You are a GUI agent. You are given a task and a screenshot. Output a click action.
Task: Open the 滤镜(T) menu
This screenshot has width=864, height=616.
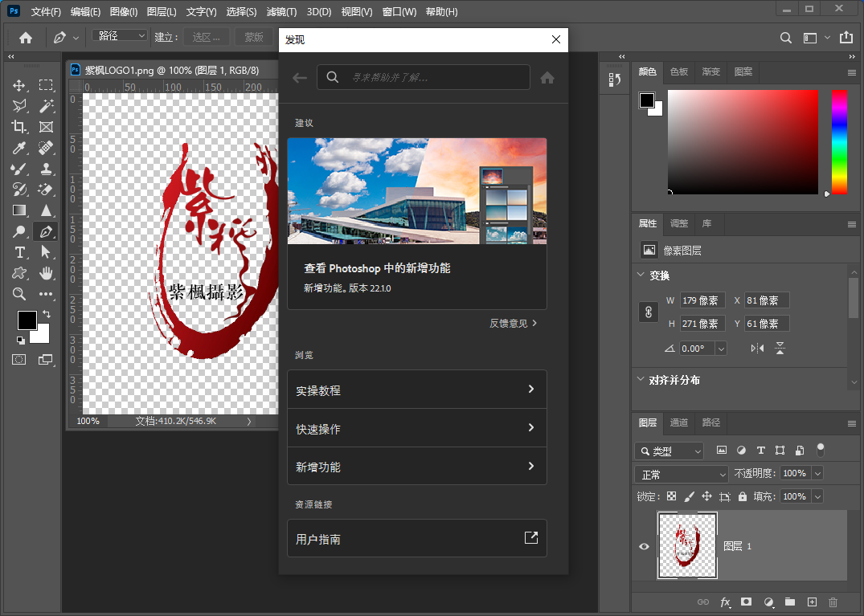click(281, 11)
